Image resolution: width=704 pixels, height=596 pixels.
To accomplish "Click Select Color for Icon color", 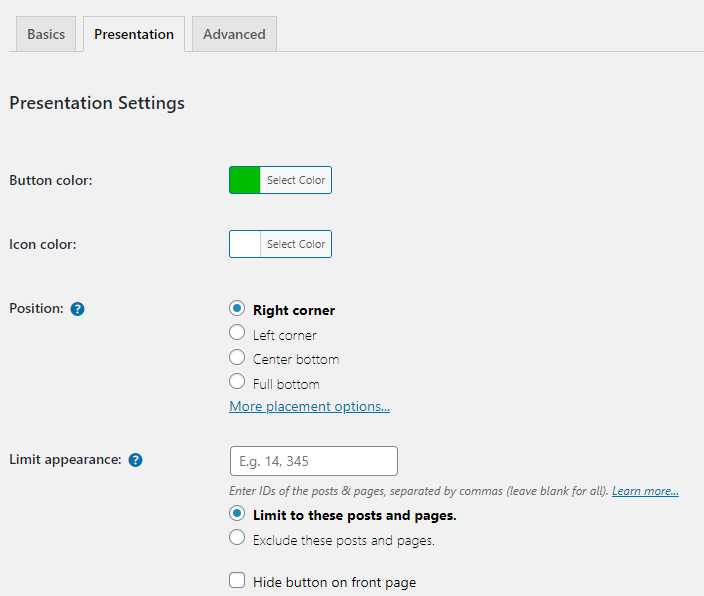I will [x=296, y=244].
